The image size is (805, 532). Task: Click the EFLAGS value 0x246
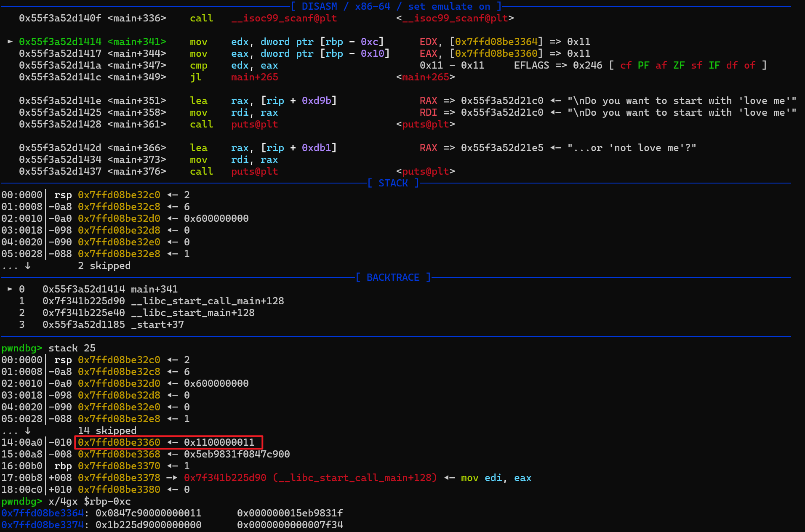click(x=587, y=65)
